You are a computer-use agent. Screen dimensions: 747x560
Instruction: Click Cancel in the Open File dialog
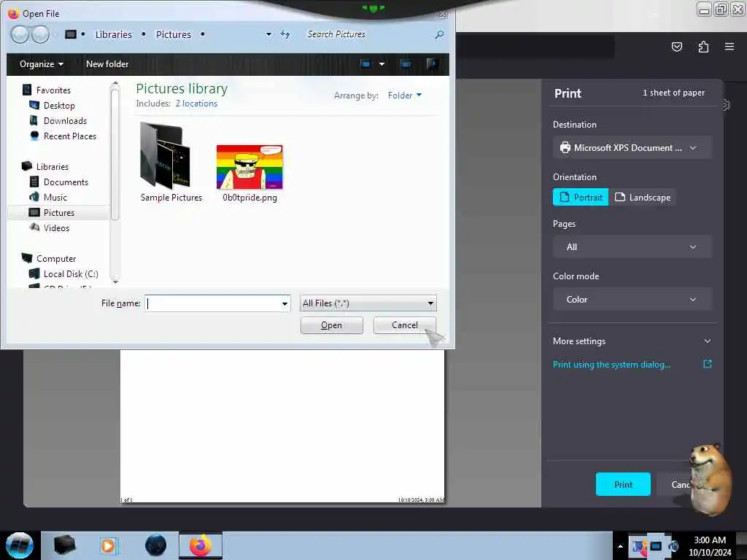click(404, 325)
